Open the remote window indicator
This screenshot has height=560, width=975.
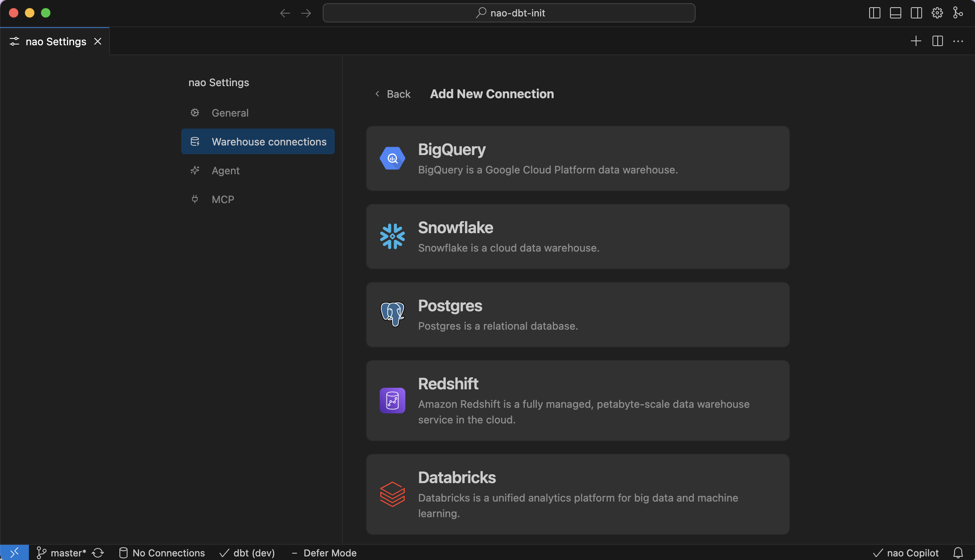[14, 552]
